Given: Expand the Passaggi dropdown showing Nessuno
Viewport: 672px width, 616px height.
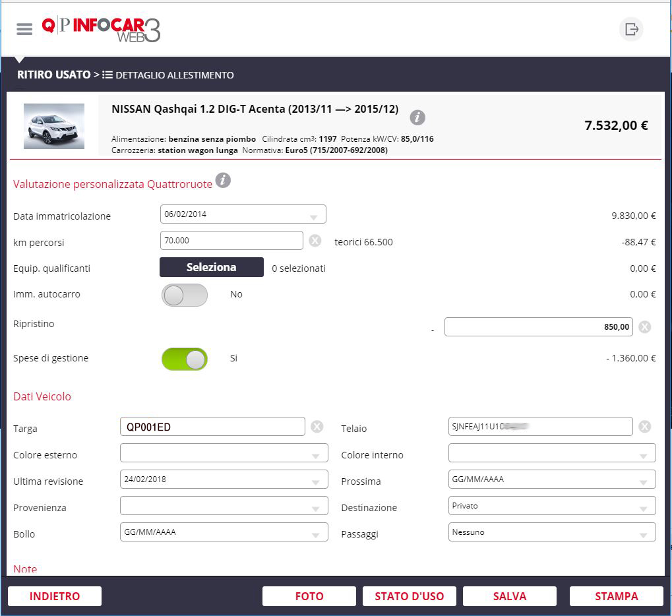Looking at the screenshot, I should [x=552, y=532].
